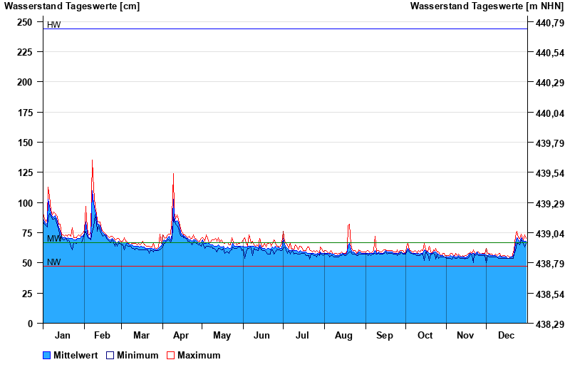The height and width of the screenshot is (392, 570).
Task: Click the NW low water label
Action: click(53, 262)
